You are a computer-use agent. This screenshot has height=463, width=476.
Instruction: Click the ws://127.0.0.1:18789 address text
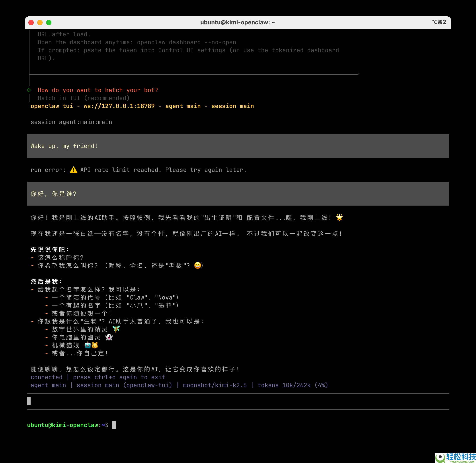[x=119, y=106]
